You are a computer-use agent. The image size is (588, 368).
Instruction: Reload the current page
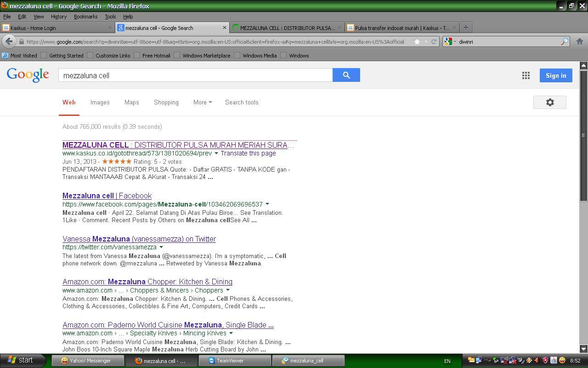click(433, 41)
